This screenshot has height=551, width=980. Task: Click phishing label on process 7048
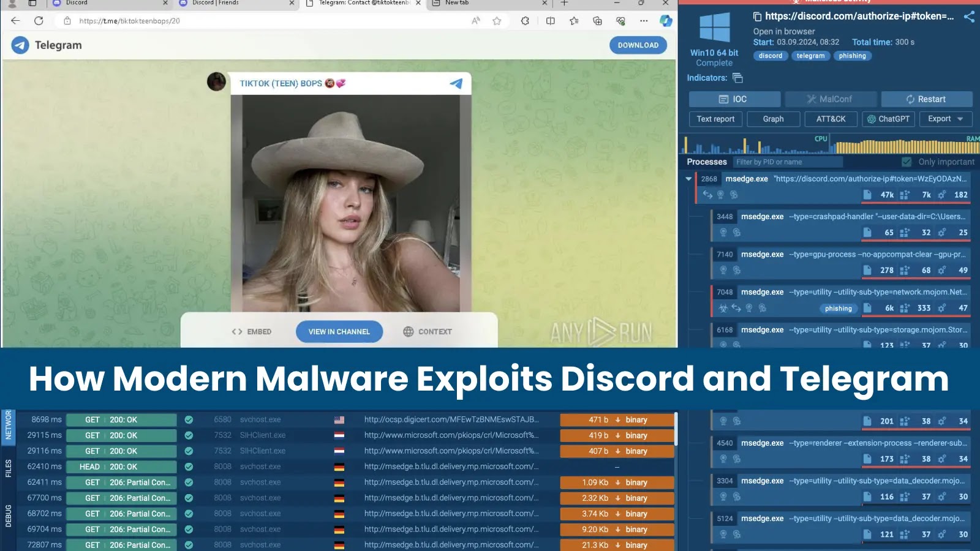pyautogui.click(x=839, y=309)
